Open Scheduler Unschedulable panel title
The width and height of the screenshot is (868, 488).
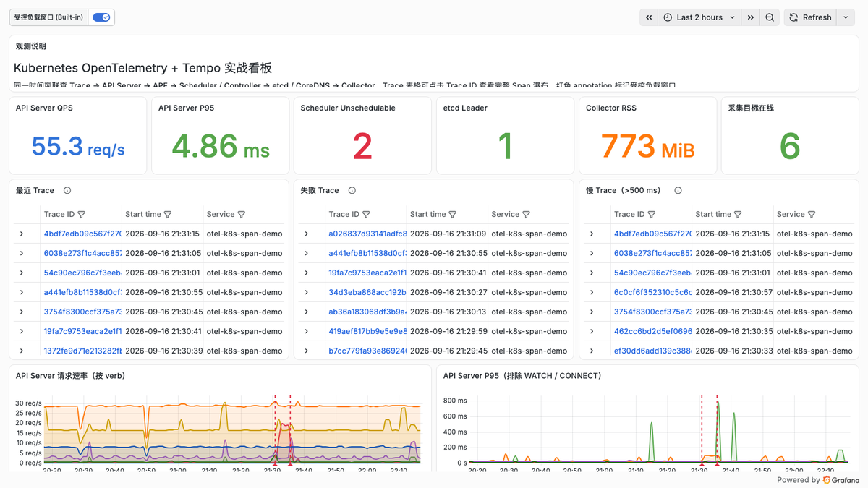click(348, 108)
